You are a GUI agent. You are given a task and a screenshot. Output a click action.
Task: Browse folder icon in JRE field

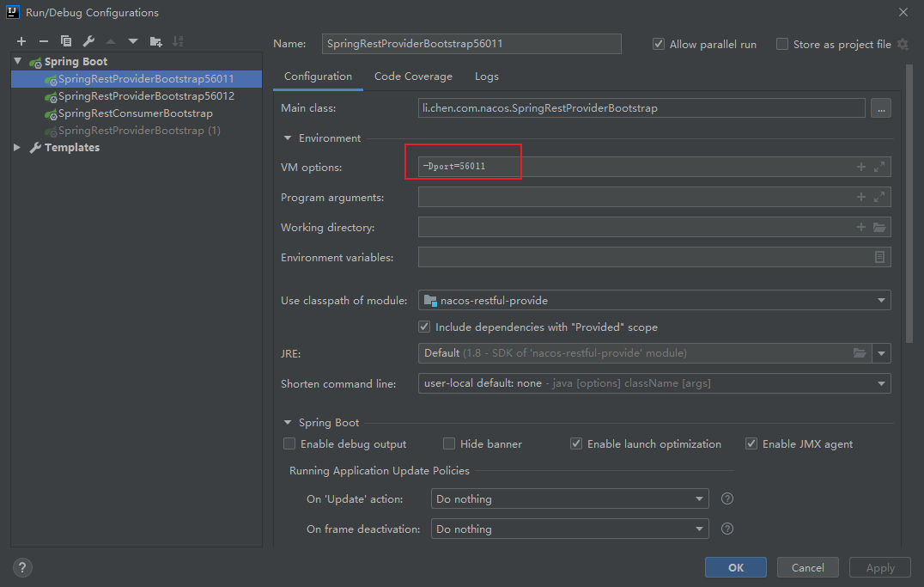point(860,353)
